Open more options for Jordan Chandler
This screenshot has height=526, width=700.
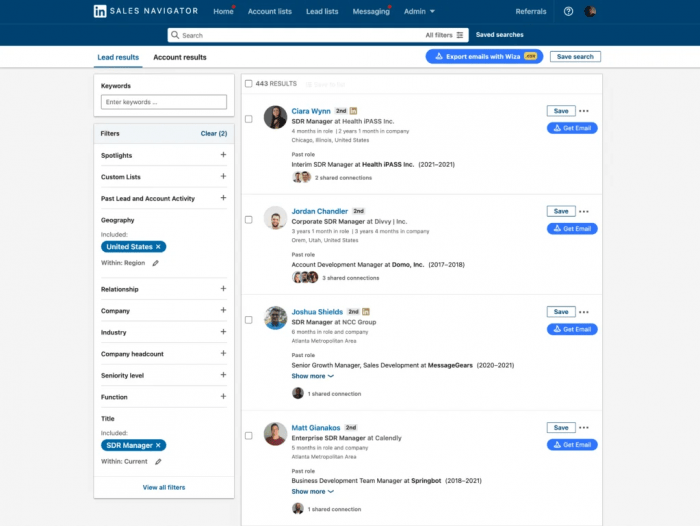point(584,211)
